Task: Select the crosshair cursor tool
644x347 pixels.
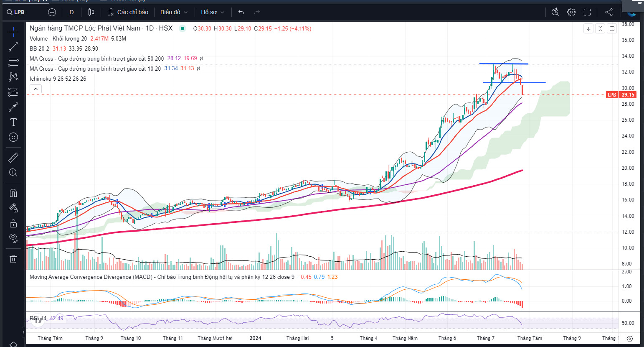Action: point(13,32)
